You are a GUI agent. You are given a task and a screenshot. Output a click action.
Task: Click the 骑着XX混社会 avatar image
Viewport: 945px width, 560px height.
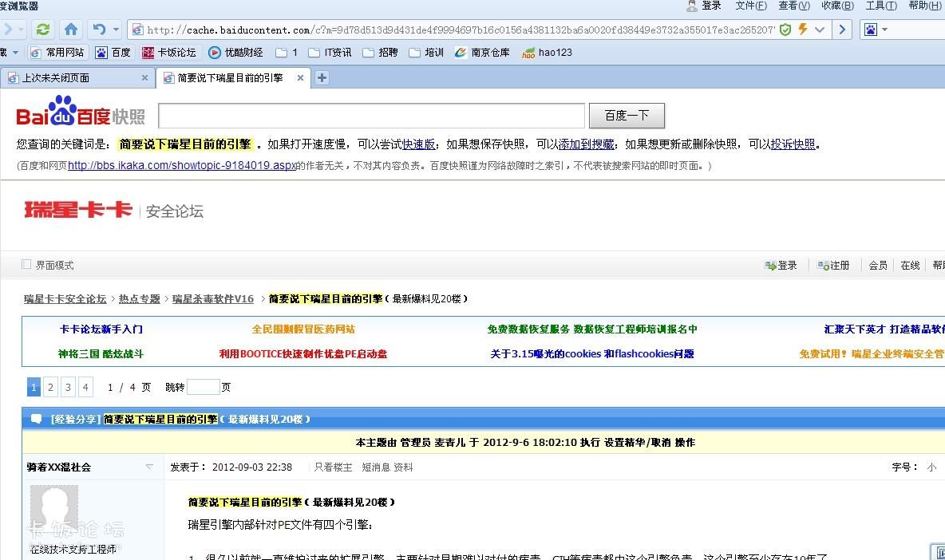coord(54,510)
